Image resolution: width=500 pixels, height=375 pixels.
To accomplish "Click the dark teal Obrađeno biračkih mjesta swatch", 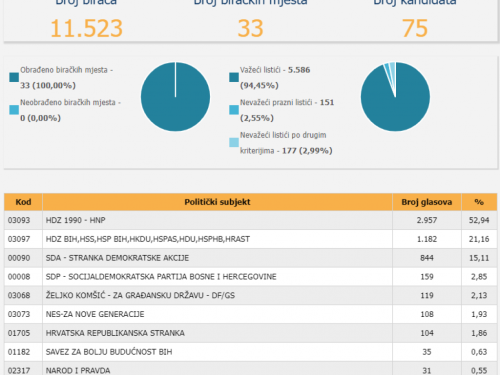I will click(x=14, y=77).
